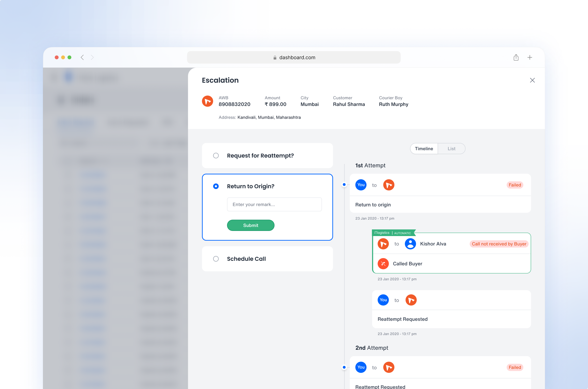Screen dimensions: 588x389
Task: Select the Request for Reattempt radio button
Action: coord(216,156)
